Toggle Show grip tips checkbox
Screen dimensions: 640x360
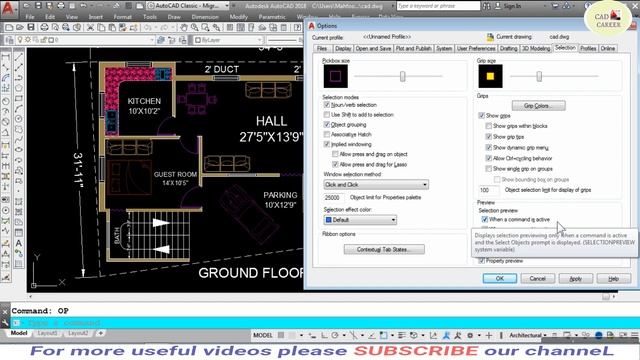tap(489, 137)
